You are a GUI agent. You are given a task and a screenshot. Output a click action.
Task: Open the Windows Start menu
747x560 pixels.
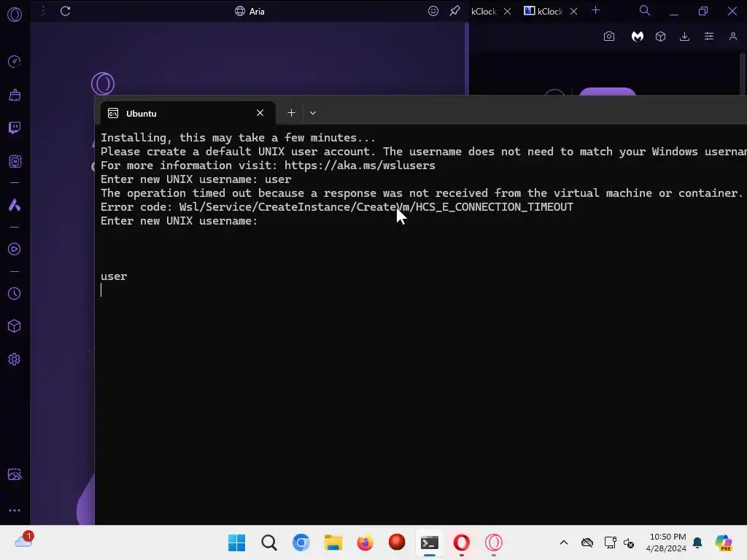coord(237,542)
